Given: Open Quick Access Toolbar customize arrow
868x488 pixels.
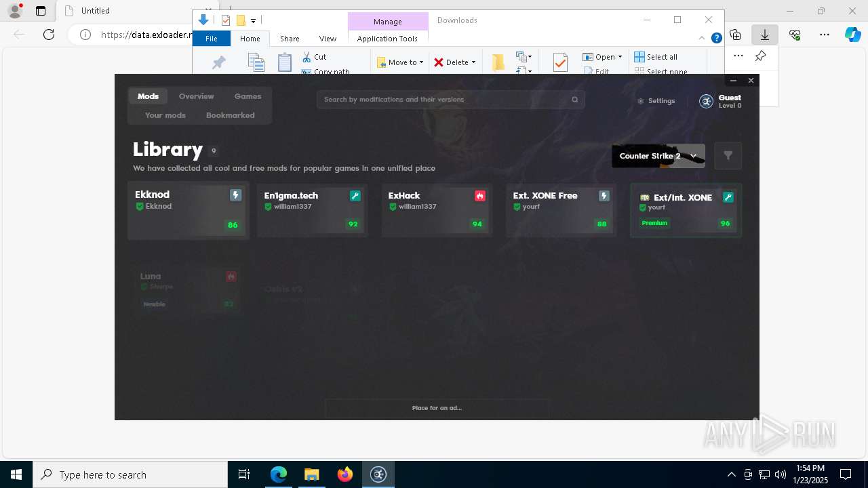Looking at the screenshot, I should [253, 21].
